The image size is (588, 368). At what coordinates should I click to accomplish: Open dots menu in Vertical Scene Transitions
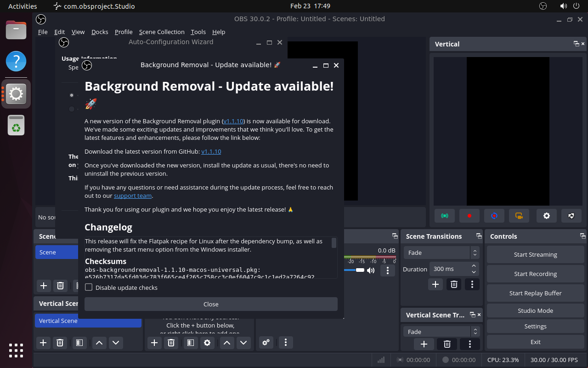[469, 344]
